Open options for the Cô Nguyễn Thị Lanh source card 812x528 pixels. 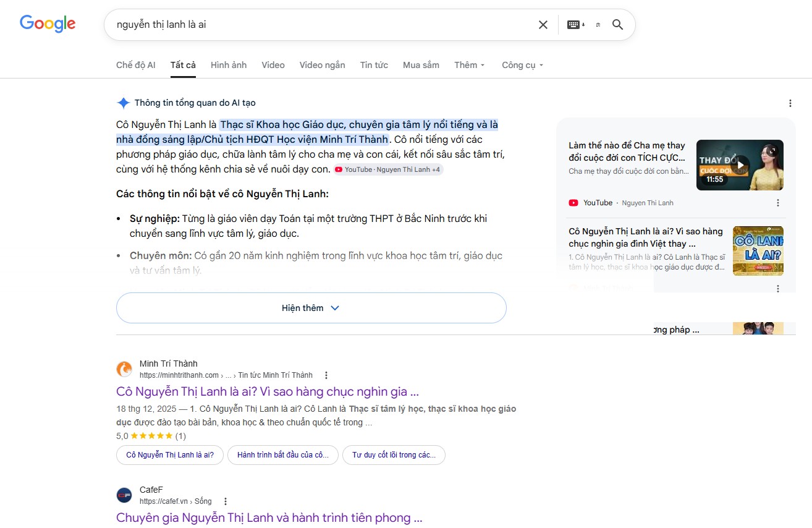(778, 288)
